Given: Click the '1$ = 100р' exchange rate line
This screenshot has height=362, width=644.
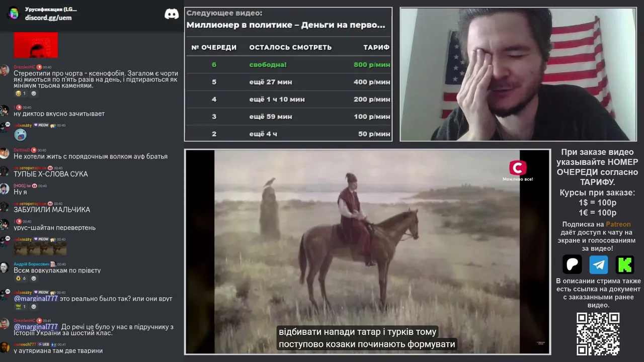Looking at the screenshot, I should pyautogui.click(x=598, y=203).
